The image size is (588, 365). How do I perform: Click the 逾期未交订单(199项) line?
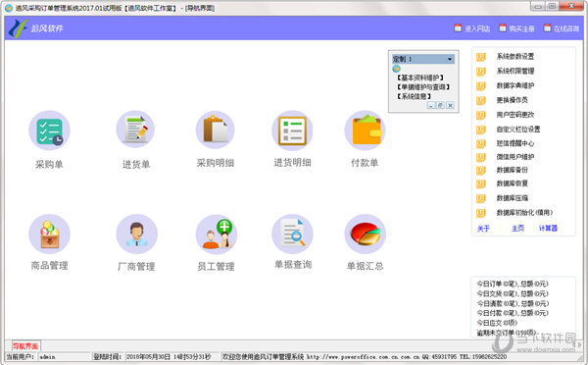507,333
